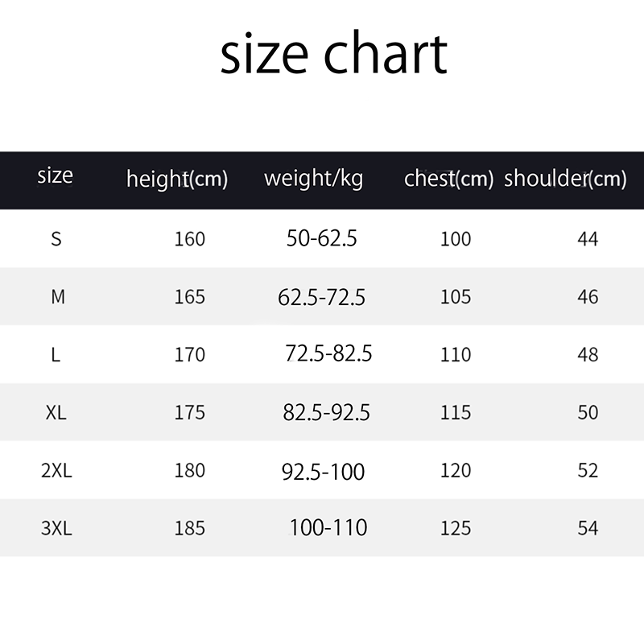Click the 170 height value
The image size is (644, 644).
point(190,355)
